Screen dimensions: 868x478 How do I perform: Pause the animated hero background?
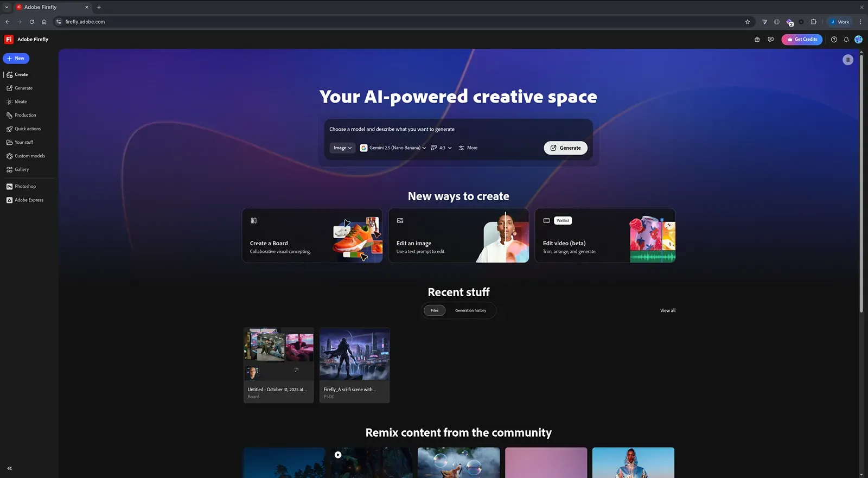click(x=847, y=60)
